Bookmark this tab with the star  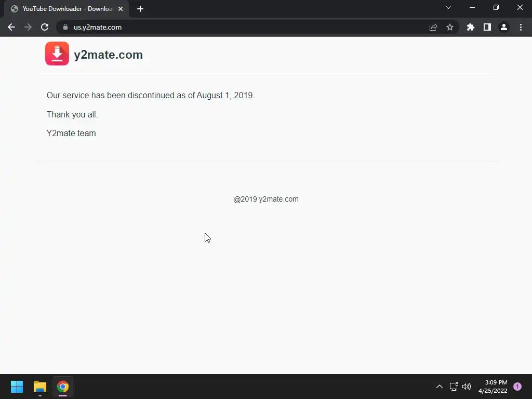click(x=450, y=27)
